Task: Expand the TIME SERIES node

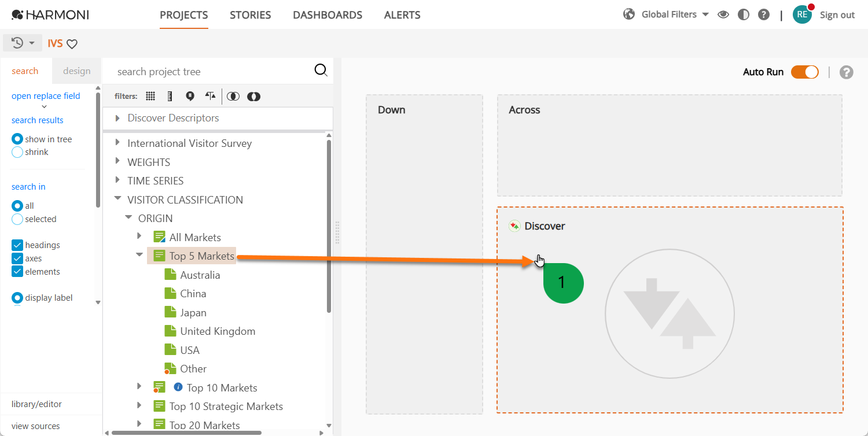Action: pos(117,180)
